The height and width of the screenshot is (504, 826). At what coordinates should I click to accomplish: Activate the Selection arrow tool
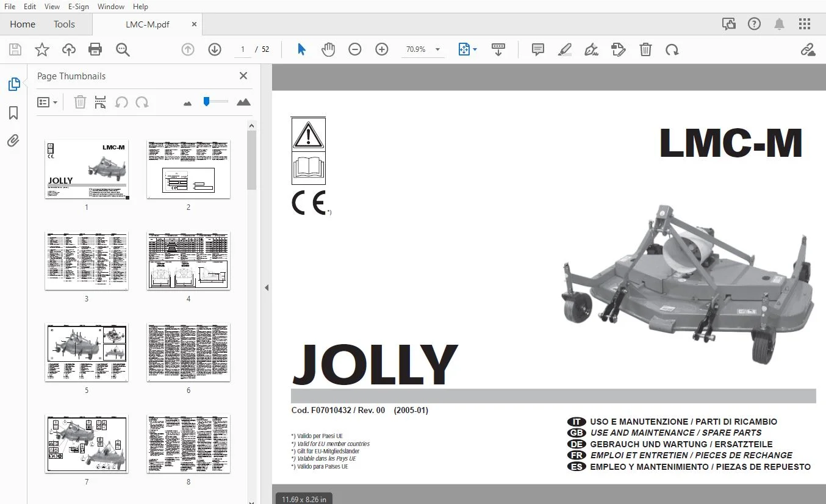click(301, 49)
